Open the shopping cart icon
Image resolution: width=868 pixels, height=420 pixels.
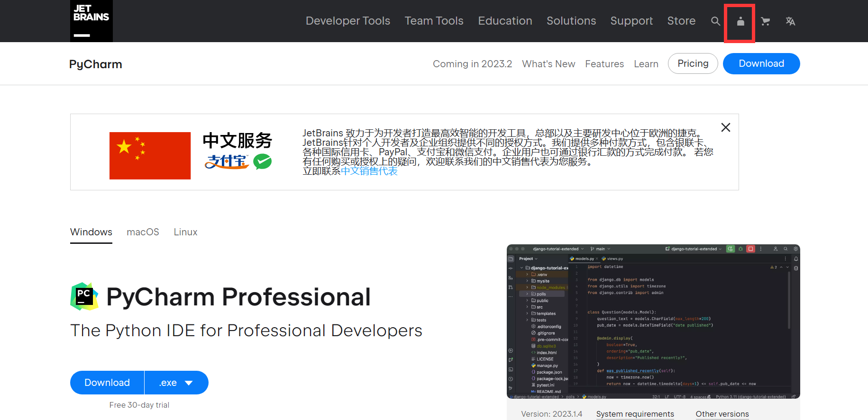click(765, 21)
